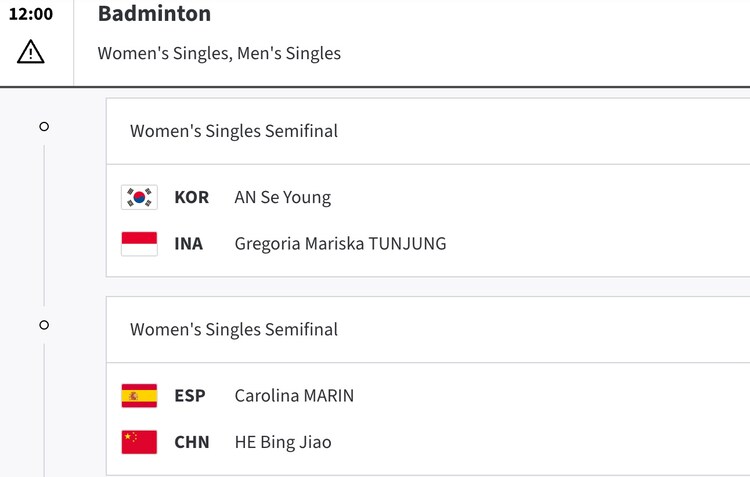
Task: Open the Badminton event heading
Action: 154,14
